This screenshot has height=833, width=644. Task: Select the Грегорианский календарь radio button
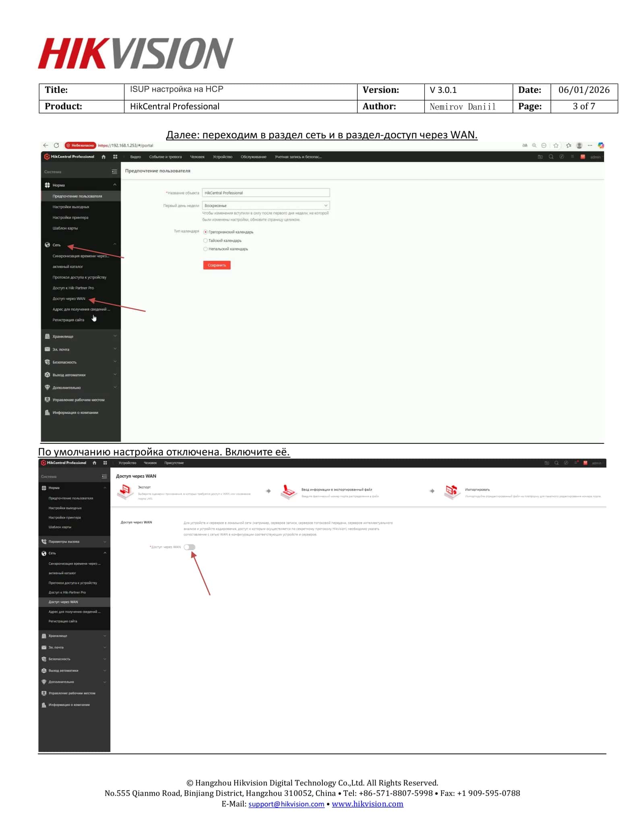pyautogui.click(x=205, y=232)
